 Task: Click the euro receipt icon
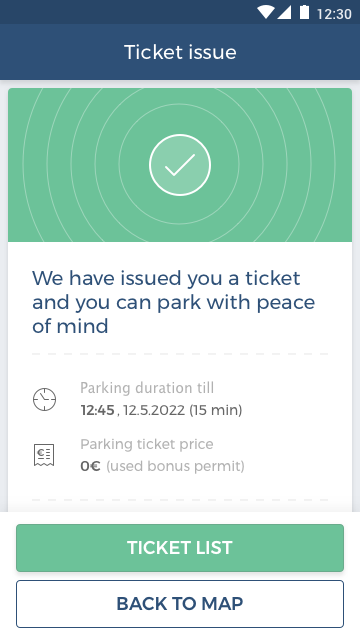(x=44, y=455)
